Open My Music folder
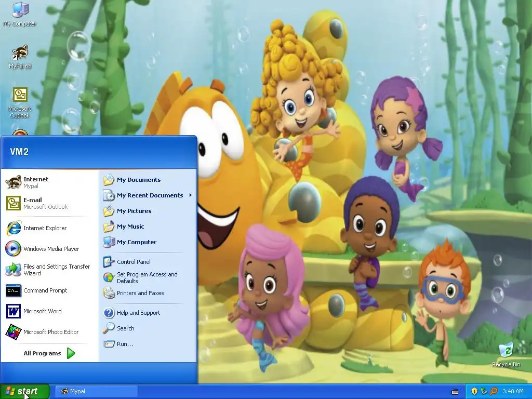This screenshot has width=532, height=399. pos(148,227)
